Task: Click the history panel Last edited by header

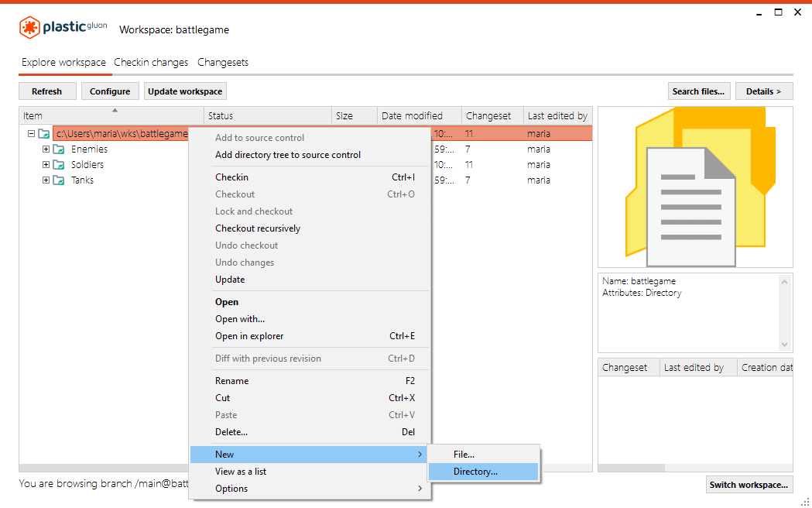Action: click(698, 367)
